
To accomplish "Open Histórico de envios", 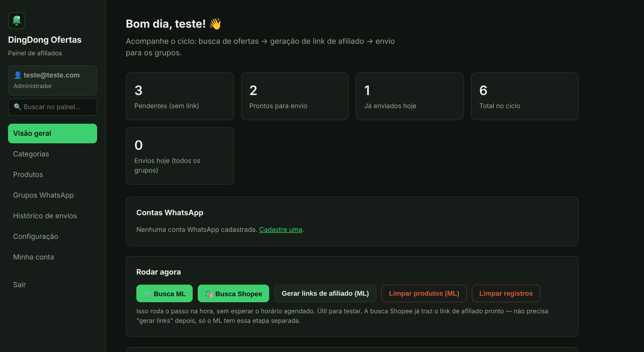I will click(x=52, y=216).
